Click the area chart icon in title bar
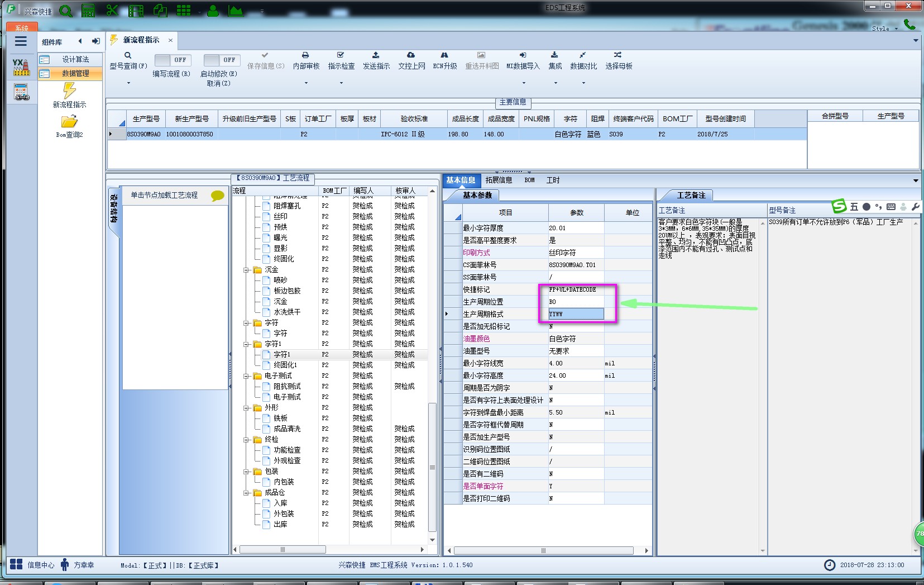924x585 pixels. point(236,11)
